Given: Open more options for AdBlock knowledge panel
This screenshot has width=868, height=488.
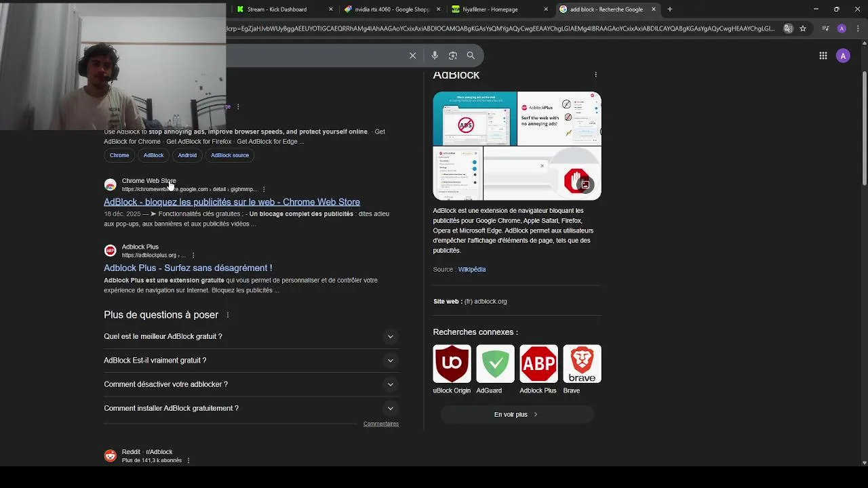Looking at the screenshot, I should click(x=595, y=75).
